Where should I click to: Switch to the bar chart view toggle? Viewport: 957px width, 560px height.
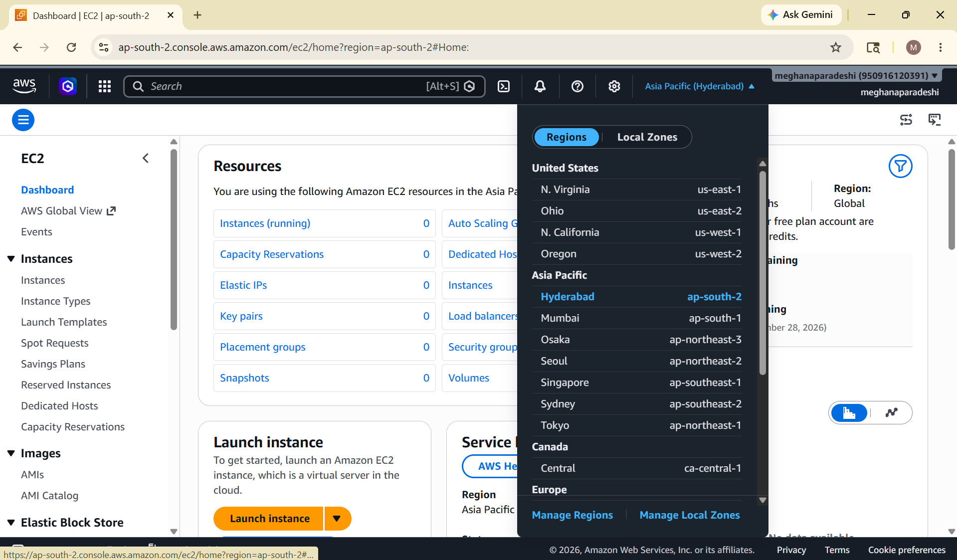tap(849, 413)
